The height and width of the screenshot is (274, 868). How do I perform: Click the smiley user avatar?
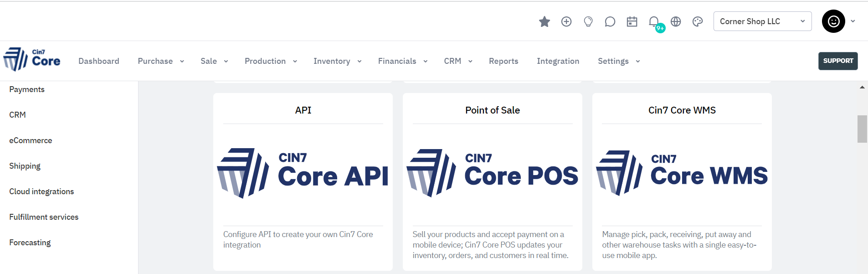833,21
